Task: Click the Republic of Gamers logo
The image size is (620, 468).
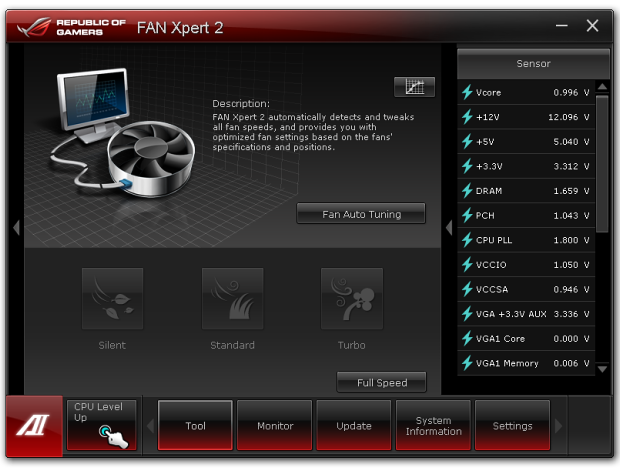Action: click(71, 27)
